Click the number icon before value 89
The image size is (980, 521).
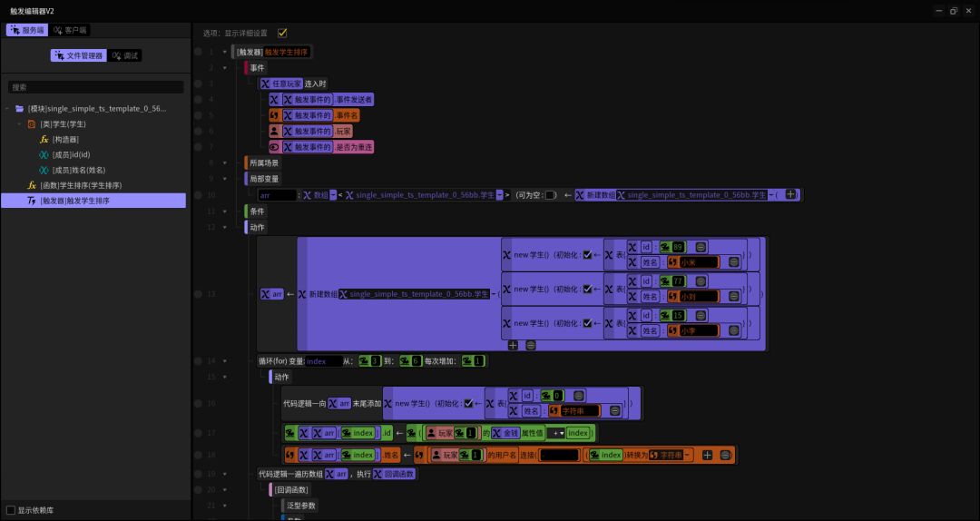(665, 247)
